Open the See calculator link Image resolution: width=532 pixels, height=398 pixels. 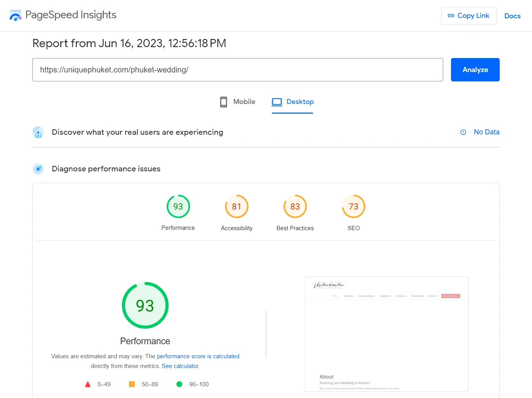pos(180,366)
